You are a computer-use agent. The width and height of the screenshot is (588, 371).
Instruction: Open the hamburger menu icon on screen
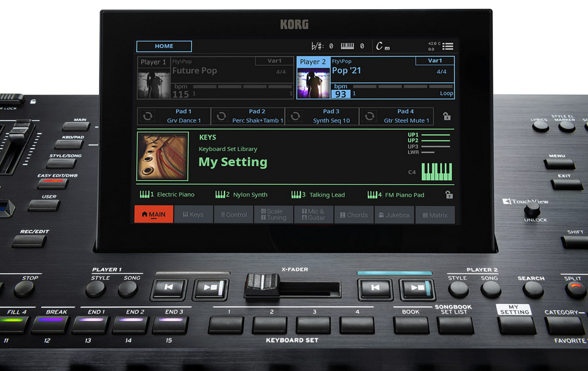[448, 46]
